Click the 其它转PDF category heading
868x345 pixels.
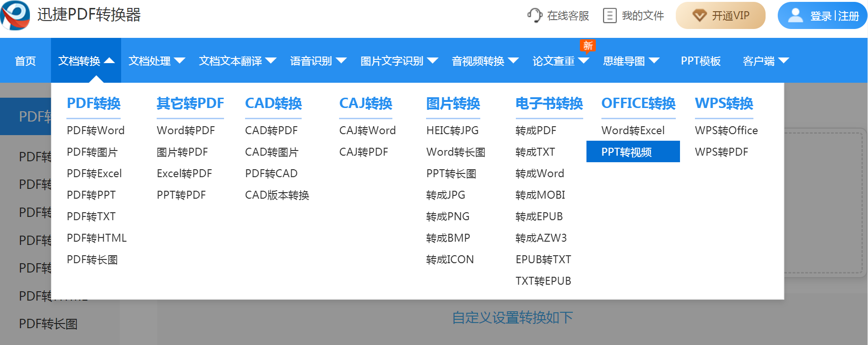pyautogui.click(x=190, y=103)
